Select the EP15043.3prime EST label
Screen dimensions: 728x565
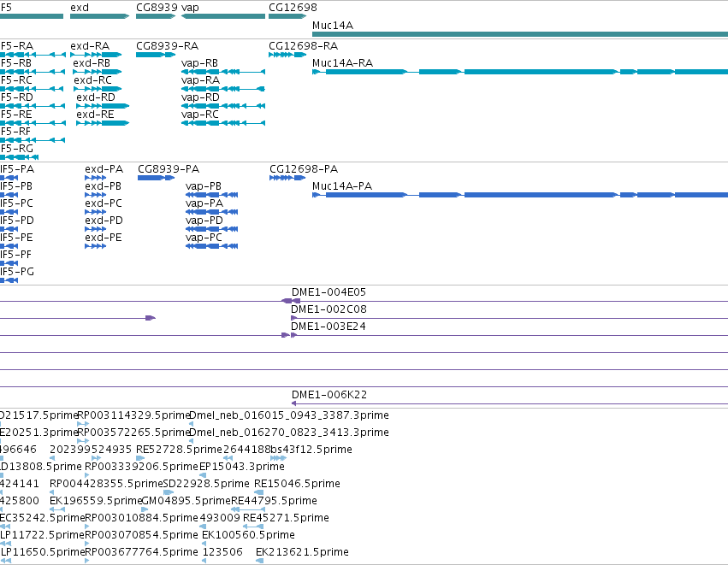click(x=242, y=467)
